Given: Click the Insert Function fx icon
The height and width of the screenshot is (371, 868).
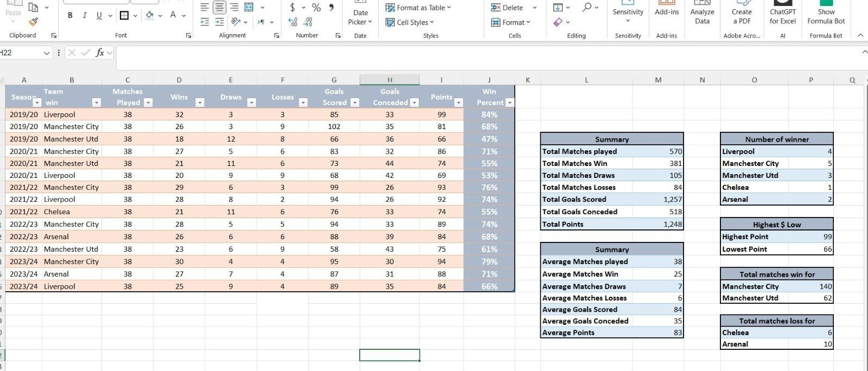Looking at the screenshot, I should click(x=100, y=53).
